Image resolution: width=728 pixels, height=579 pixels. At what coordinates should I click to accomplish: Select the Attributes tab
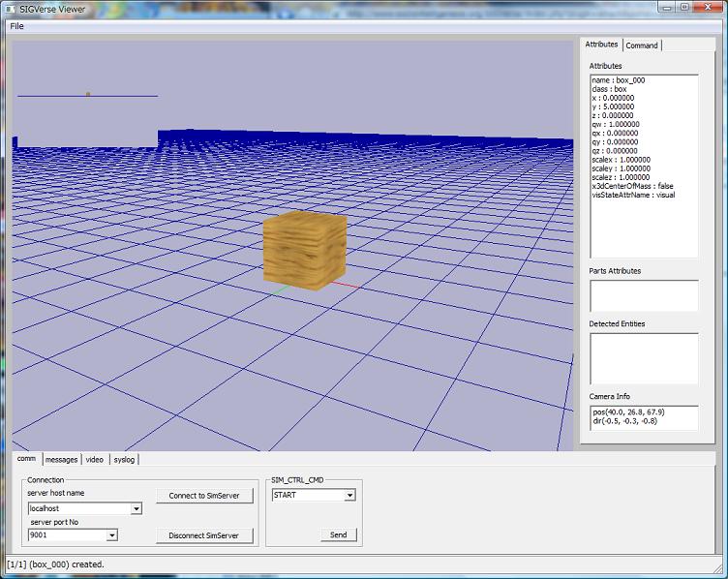(x=601, y=45)
